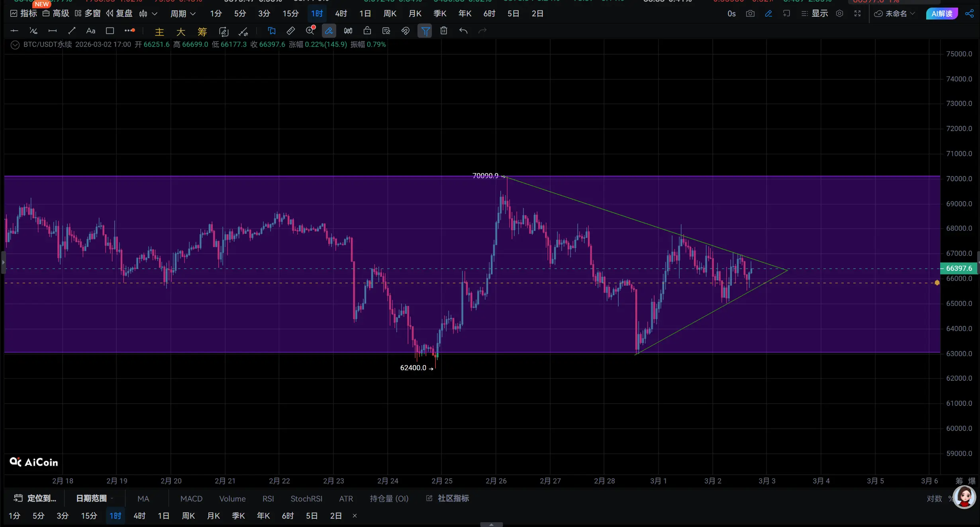980x527 pixels.
Task: Click the share icon at top right
Action: pos(969,14)
